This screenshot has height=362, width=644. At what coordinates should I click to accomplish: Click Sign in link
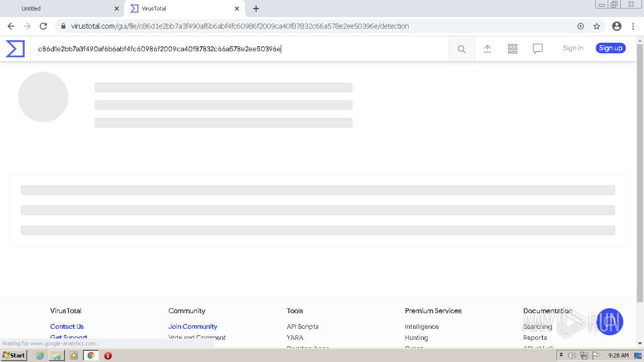coord(573,48)
